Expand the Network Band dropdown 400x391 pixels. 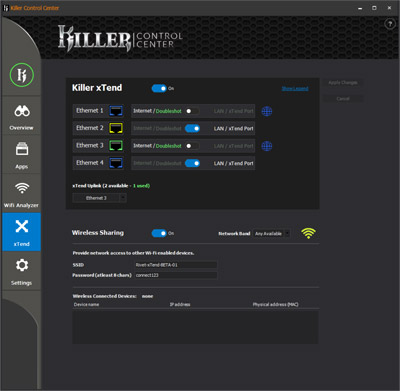tap(272, 234)
